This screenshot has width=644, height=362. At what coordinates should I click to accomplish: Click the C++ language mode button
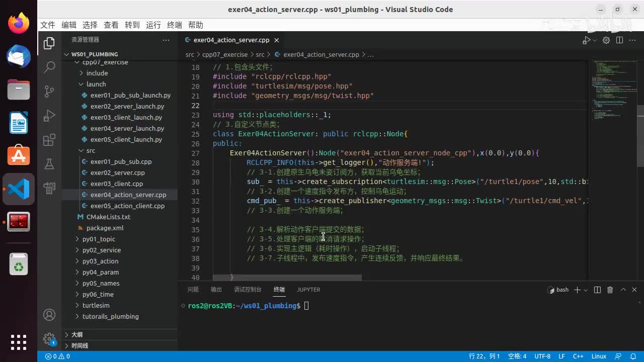click(x=578, y=356)
